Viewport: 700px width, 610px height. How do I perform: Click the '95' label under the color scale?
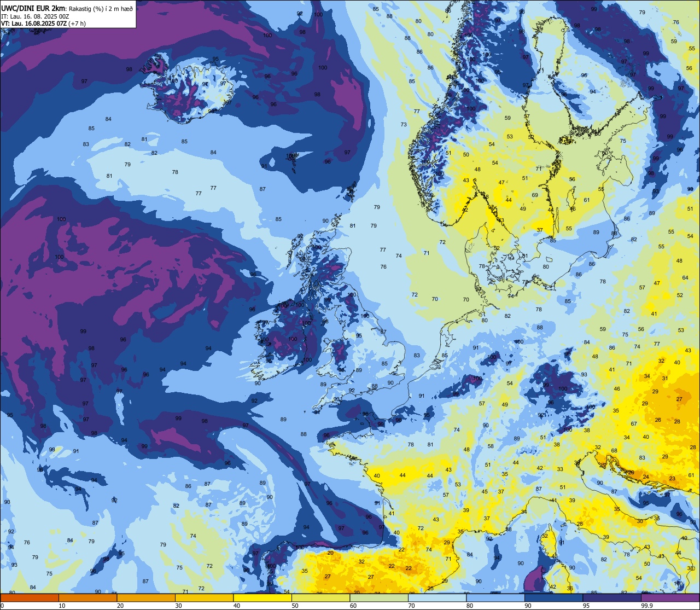587,606
